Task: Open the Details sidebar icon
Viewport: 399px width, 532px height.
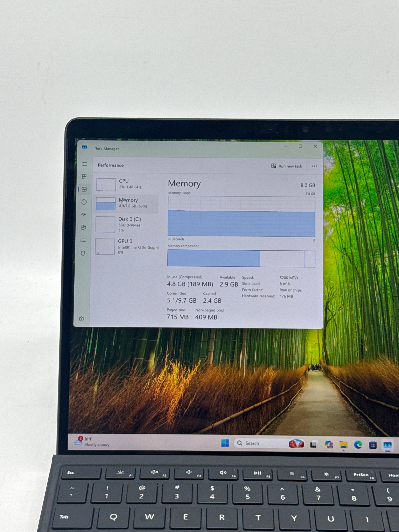Action: pyautogui.click(x=83, y=240)
